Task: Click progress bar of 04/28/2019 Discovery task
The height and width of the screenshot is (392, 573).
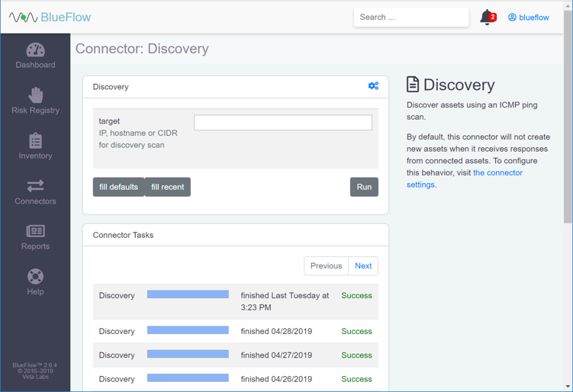Action: (x=188, y=330)
